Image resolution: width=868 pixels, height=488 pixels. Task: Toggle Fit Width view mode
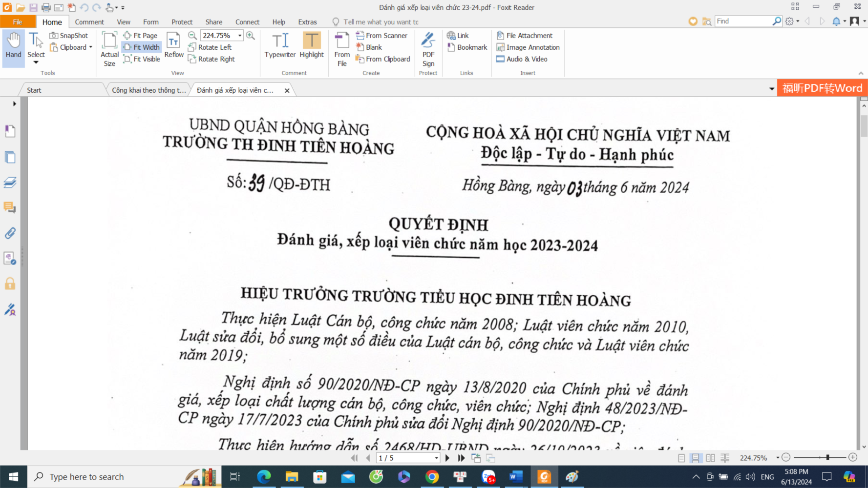click(142, 47)
